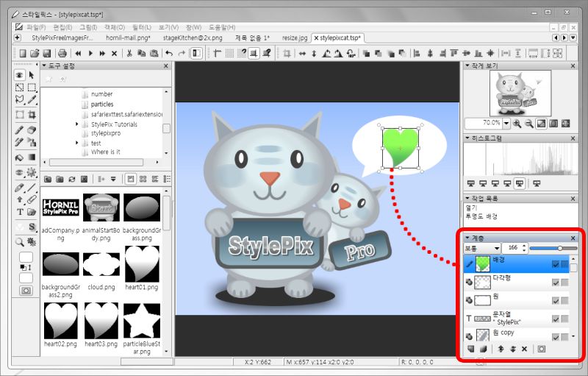Open the 파일(F) menu
588x376 pixels.
35,27
